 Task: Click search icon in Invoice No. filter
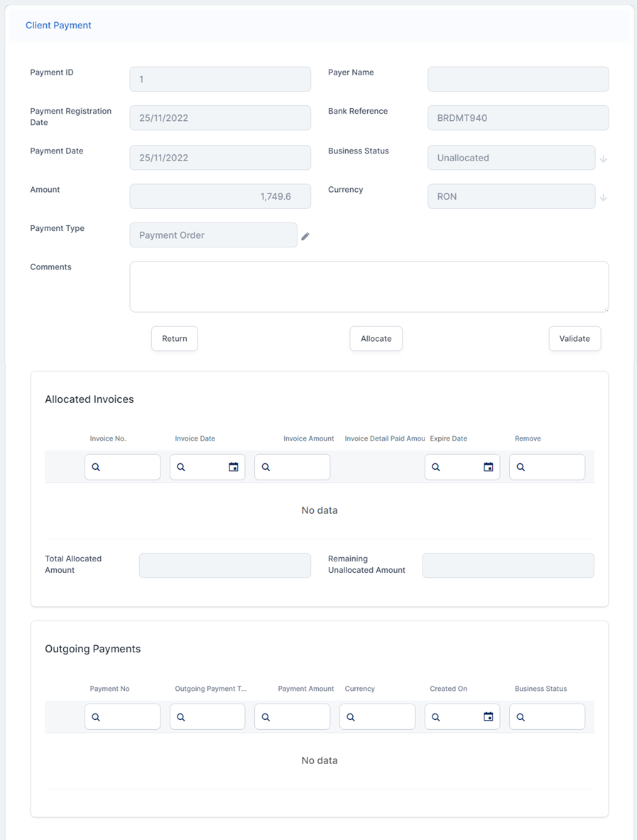pyautogui.click(x=96, y=467)
